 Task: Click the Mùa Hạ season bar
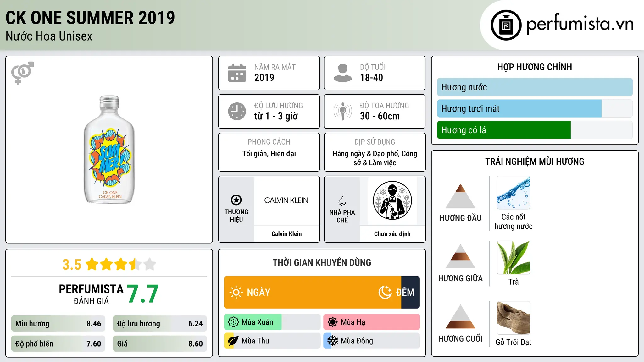tap(371, 322)
